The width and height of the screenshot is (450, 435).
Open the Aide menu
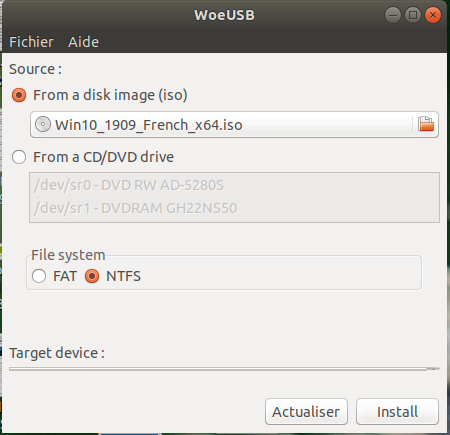[83, 42]
